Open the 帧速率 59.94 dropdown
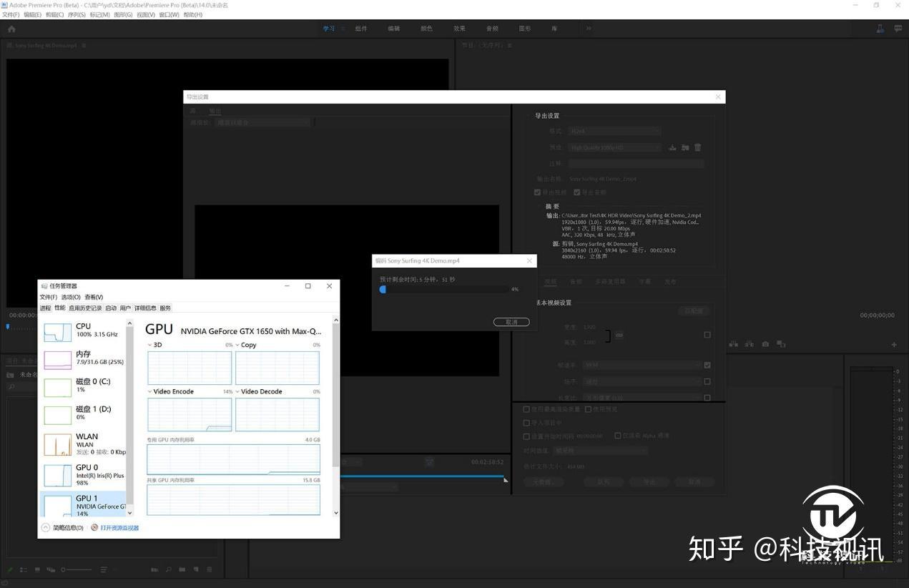909x588 pixels. pos(642,365)
